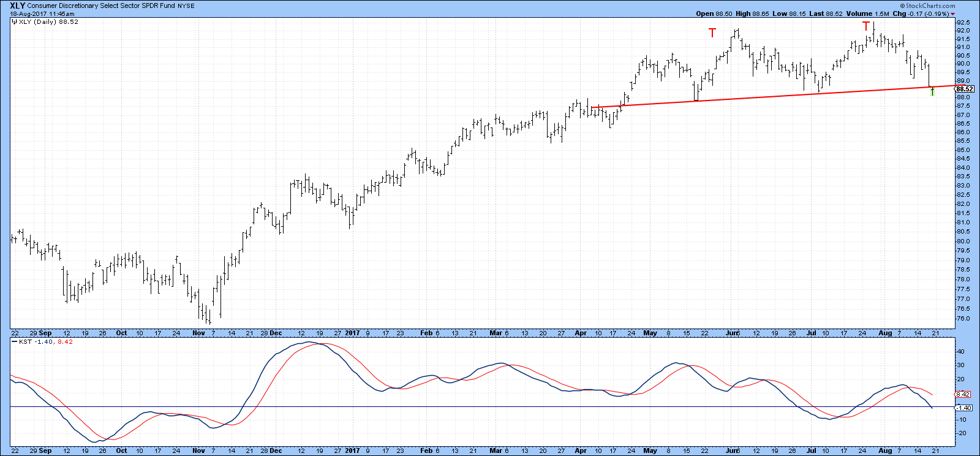Click the 8.42 tag on the KST right axis
Image resolution: width=980 pixels, height=456 pixels.
[x=963, y=395]
